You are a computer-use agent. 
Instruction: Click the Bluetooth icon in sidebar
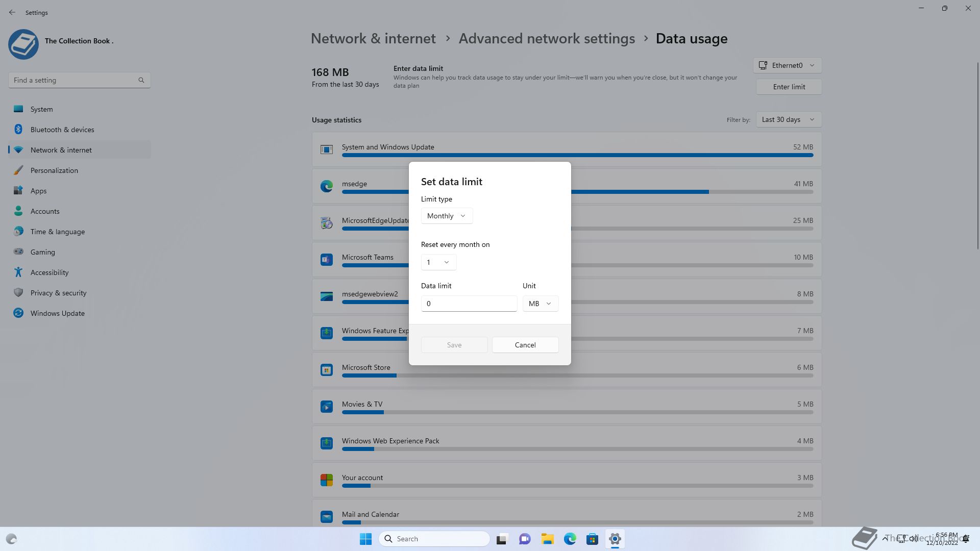point(18,129)
